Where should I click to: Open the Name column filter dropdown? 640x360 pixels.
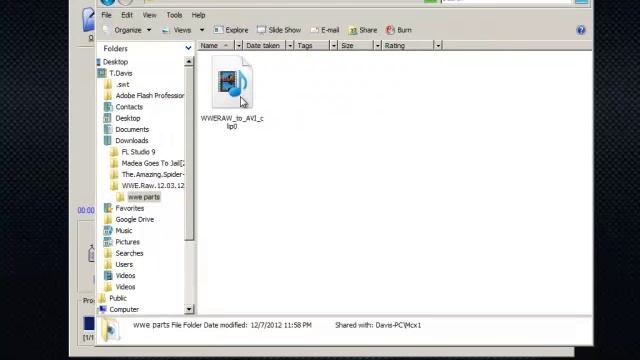(x=239, y=45)
